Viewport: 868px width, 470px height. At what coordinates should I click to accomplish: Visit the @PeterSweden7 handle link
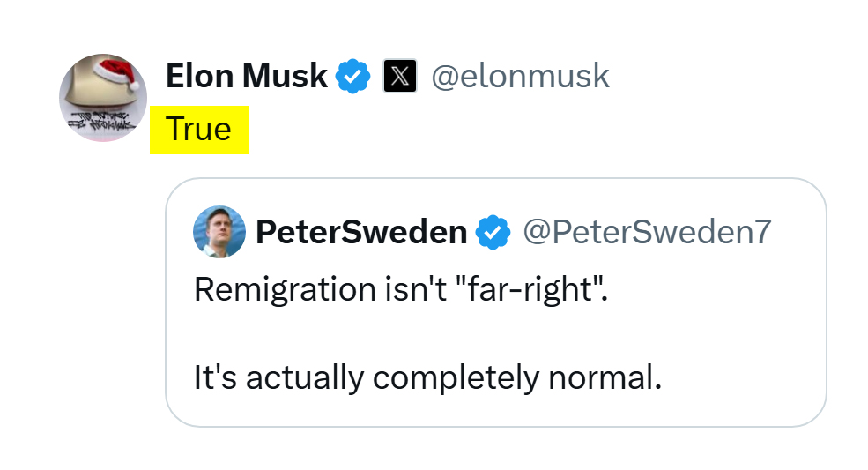pos(647,232)
